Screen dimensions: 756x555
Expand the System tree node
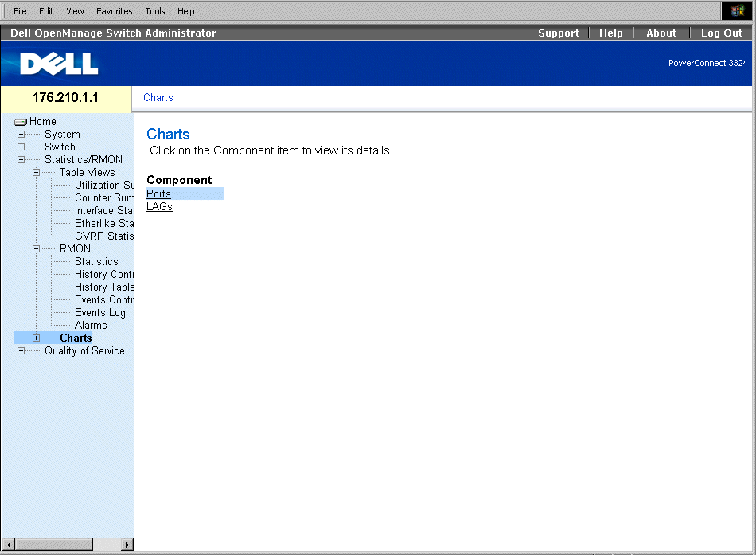tap(21, 134)
